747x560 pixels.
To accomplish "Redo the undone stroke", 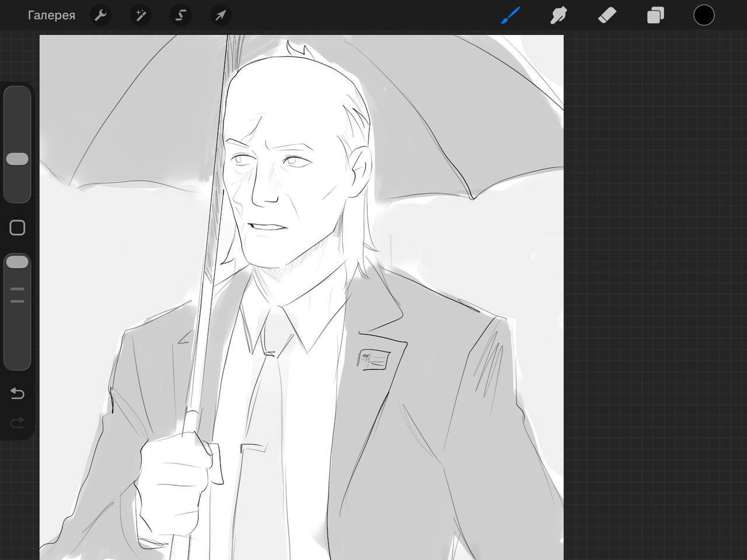I will (x=18, y=422).
